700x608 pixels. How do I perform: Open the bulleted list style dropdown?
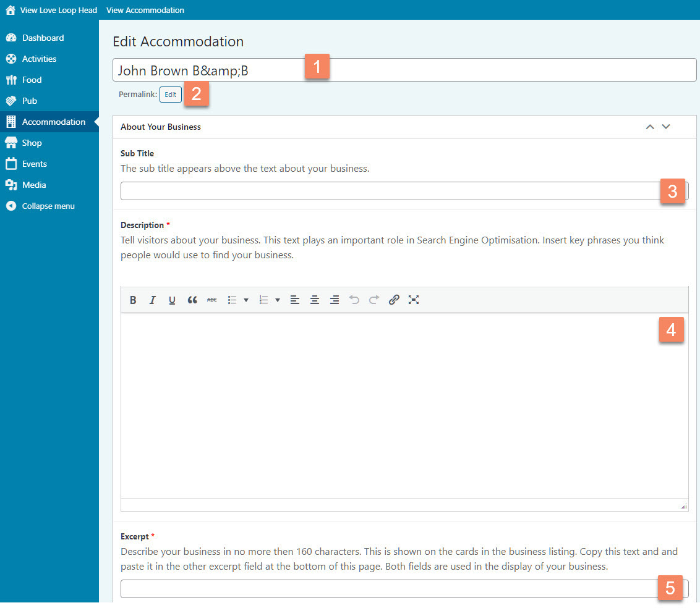click(246, 300)
